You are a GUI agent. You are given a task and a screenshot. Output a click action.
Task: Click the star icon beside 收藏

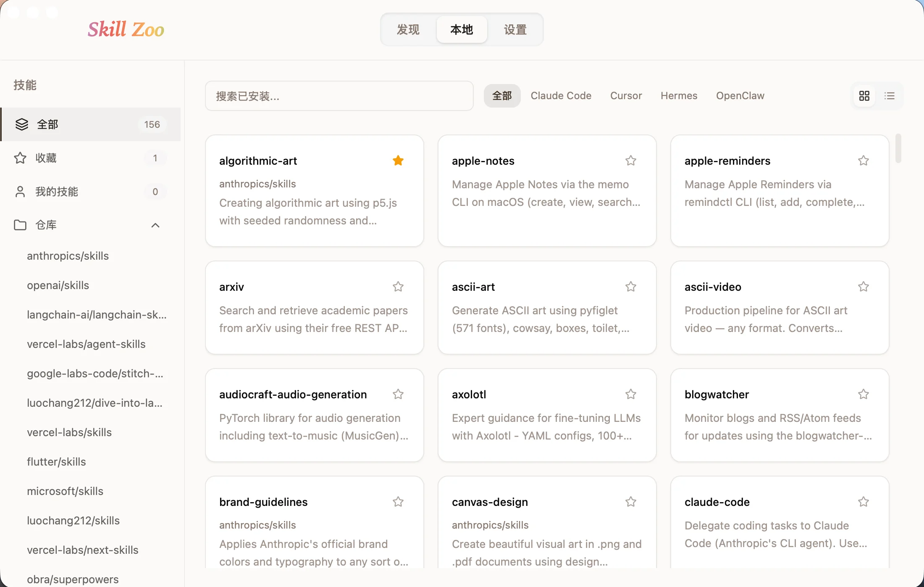coord(20,158)
